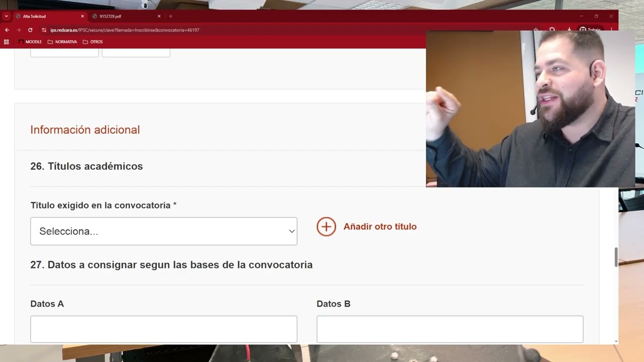Open the NORMATIVA bookmarks folder

pos(62,42)
